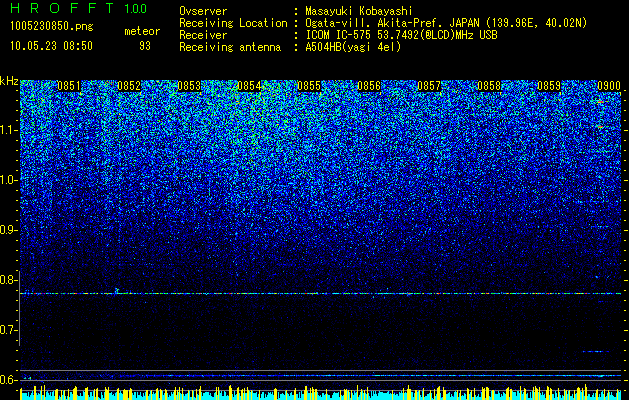Click the green meteor label
629x400 pixels.
(142, 31)
